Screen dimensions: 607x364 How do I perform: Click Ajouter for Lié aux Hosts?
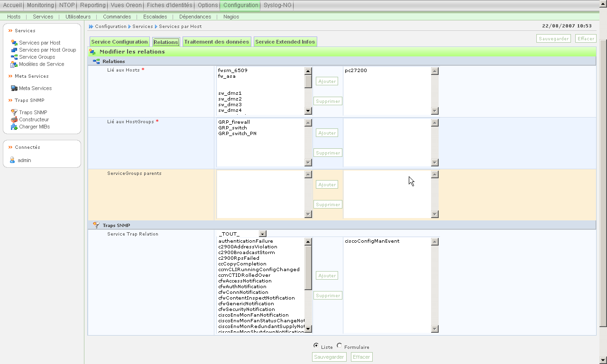point(327,81)
